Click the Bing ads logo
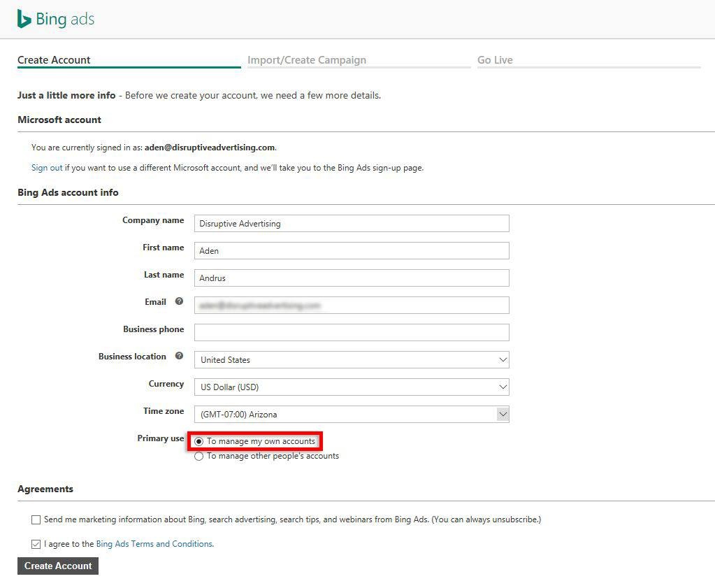The height and width of the screenshot is (588, 715). (x=56, y=19)
